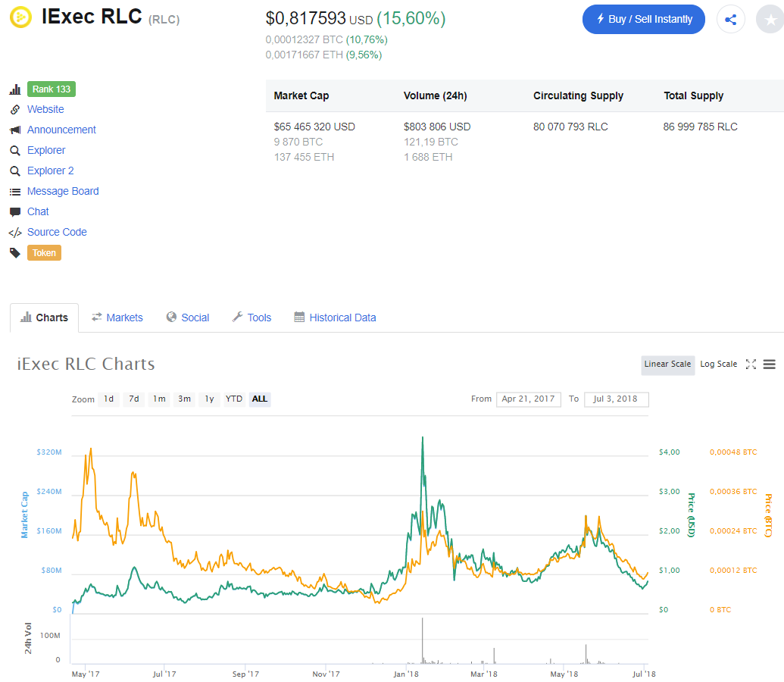Click the 80 070 793 RLC supply value
The image size is (784, 682).
point(570,127)
